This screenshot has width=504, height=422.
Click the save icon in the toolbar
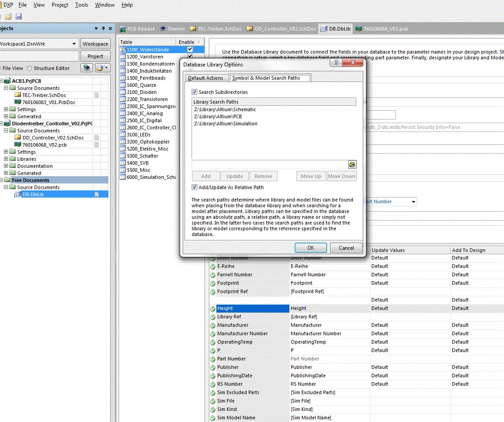(x=19, y=16)
